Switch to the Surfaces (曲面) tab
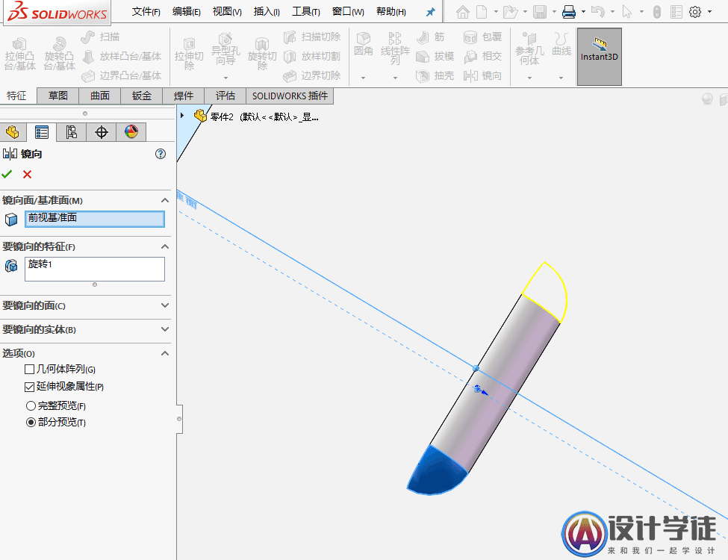This screenshot has width=728, height=560. (100, 96)
